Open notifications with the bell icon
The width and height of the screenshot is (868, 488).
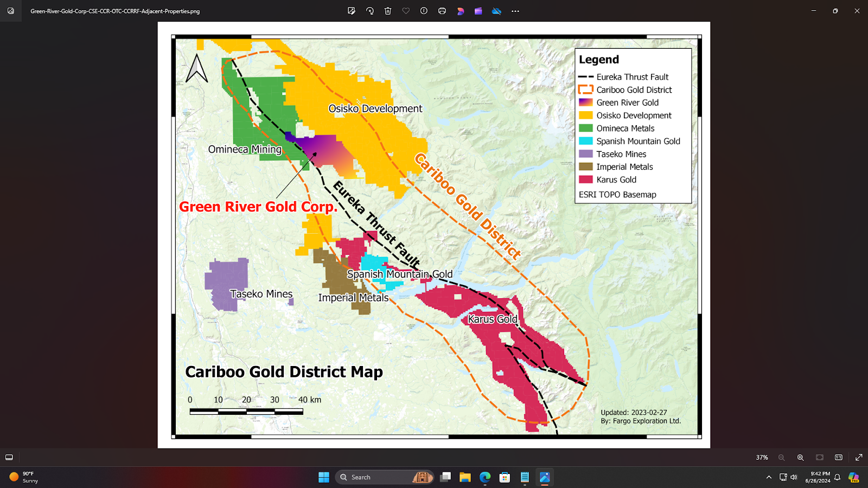click(x=837, y=477)
